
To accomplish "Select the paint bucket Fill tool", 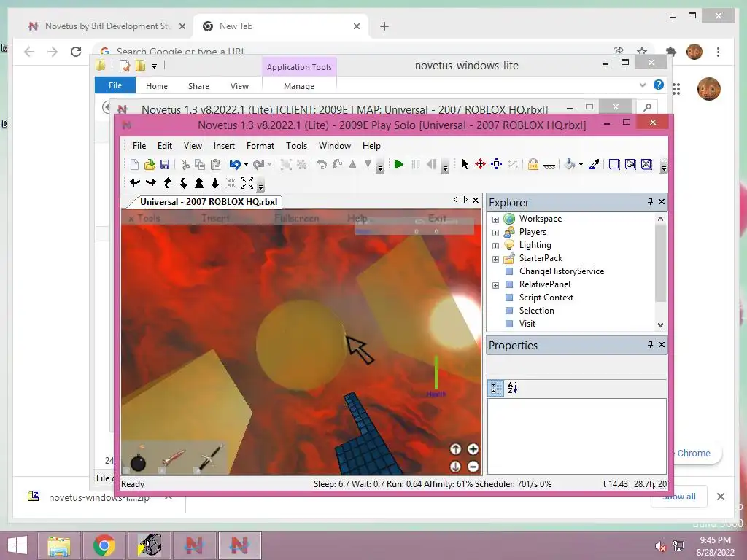I will [x=570, y=165].
